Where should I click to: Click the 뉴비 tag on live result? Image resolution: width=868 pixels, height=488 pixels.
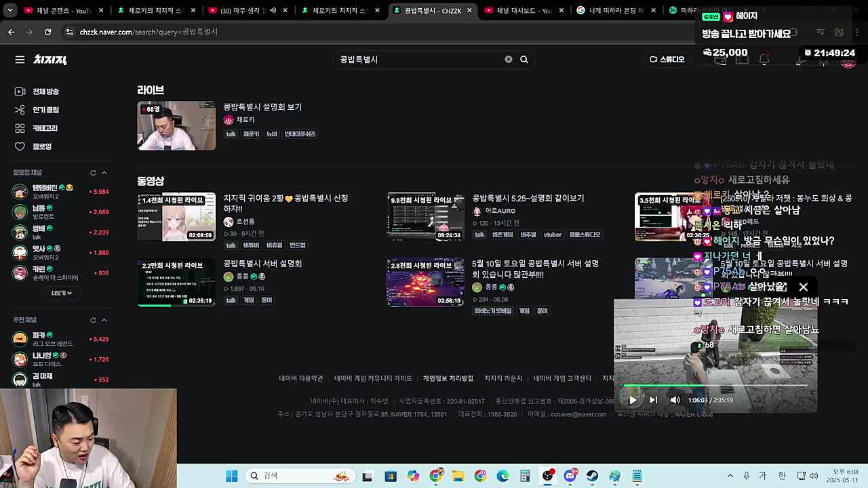click(x=271, y=134)
